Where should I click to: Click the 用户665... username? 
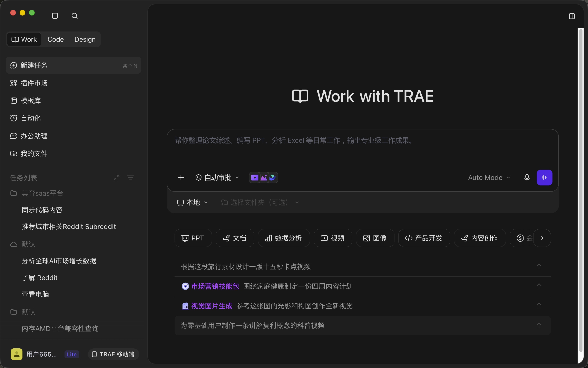[x=42, y=354]
